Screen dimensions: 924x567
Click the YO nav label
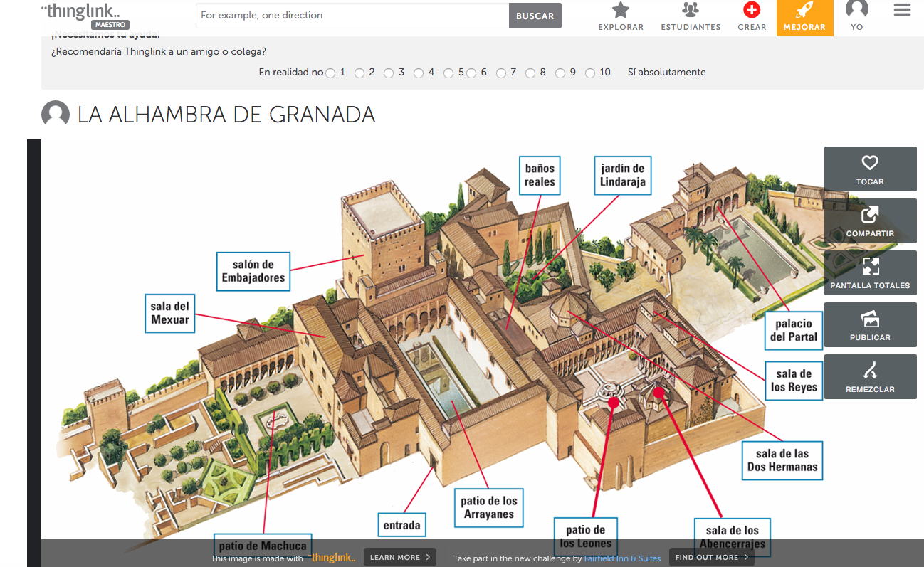pyautogui.click(x=857, y=27)
